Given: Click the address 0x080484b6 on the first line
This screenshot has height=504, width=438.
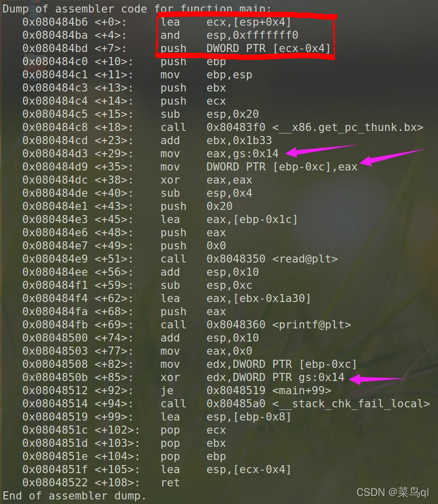Looking at the screenshot, I should point(55,22).
